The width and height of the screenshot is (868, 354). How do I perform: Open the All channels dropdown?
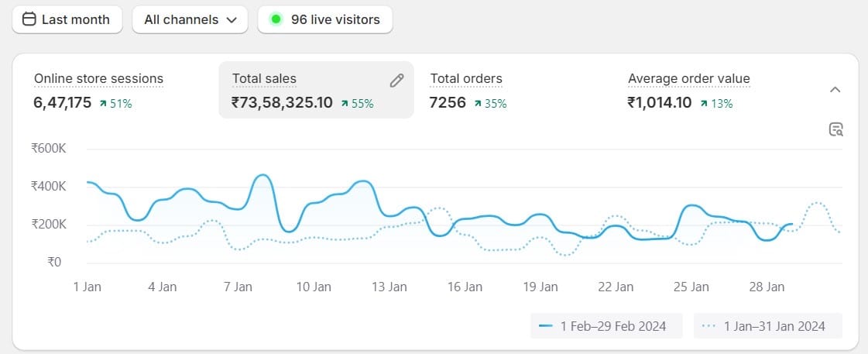[x=190, y=19]
